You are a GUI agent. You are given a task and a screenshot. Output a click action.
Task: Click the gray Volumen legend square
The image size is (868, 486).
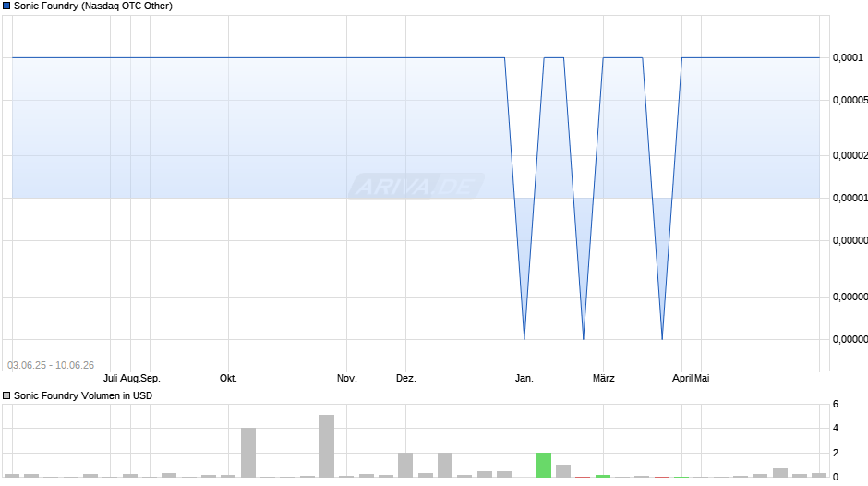[x=6, y=395]
